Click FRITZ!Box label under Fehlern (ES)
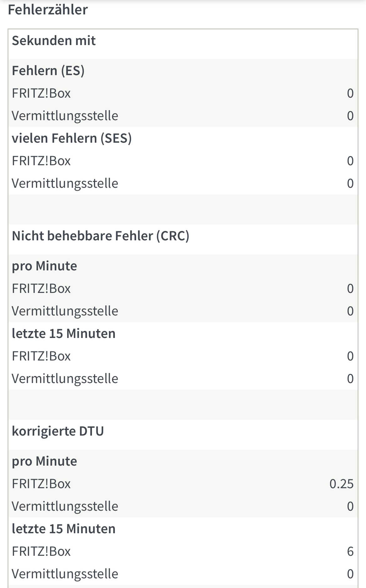The image size is (366, 588). click(x=41, y=93)
